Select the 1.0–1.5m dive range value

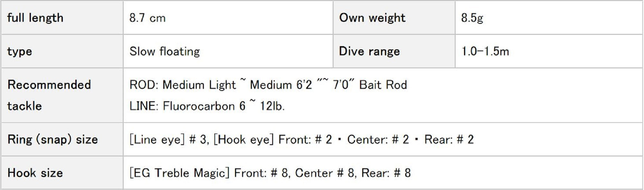click(485, 51)
